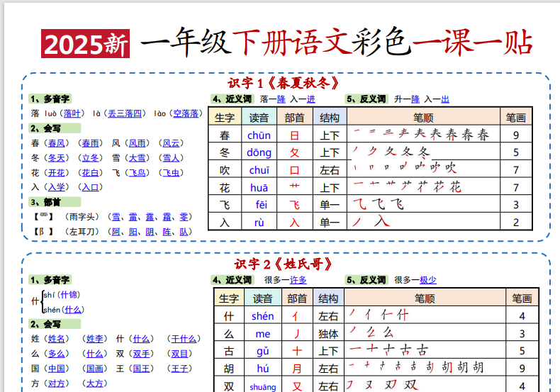Click the red 2025新 title badge
This screenshot has width=560, height=392.
(85, 44)
